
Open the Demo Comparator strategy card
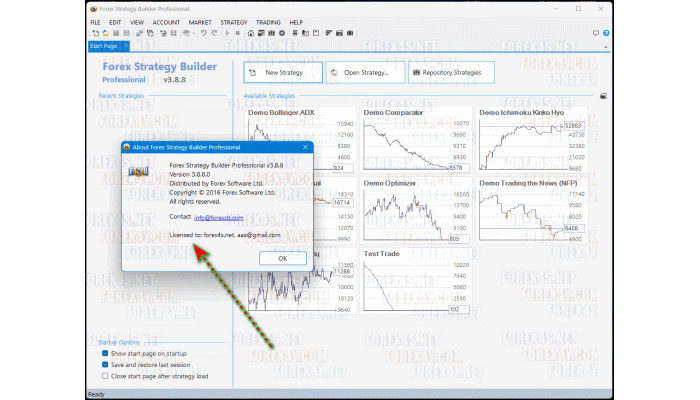(416, 140)
